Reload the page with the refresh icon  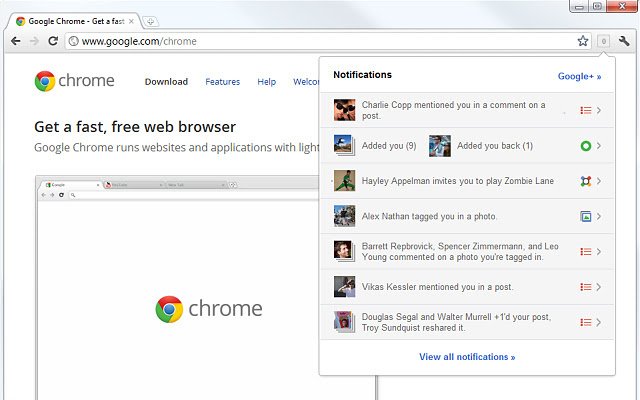(x=53, y=41)
